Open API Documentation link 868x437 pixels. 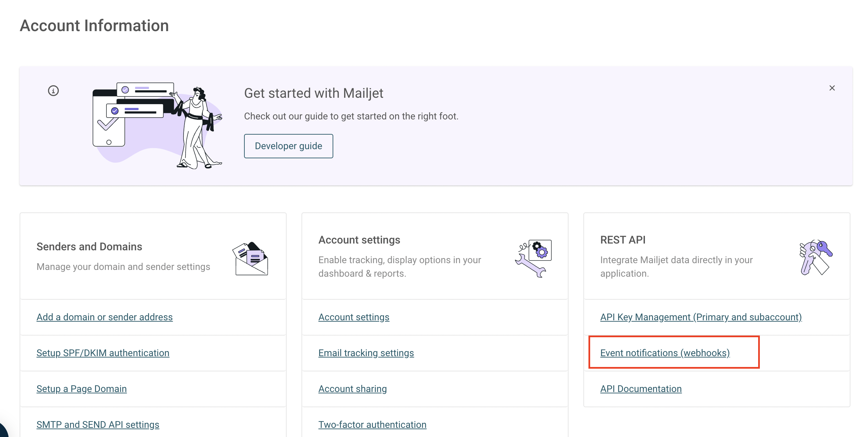coord(641,389)
